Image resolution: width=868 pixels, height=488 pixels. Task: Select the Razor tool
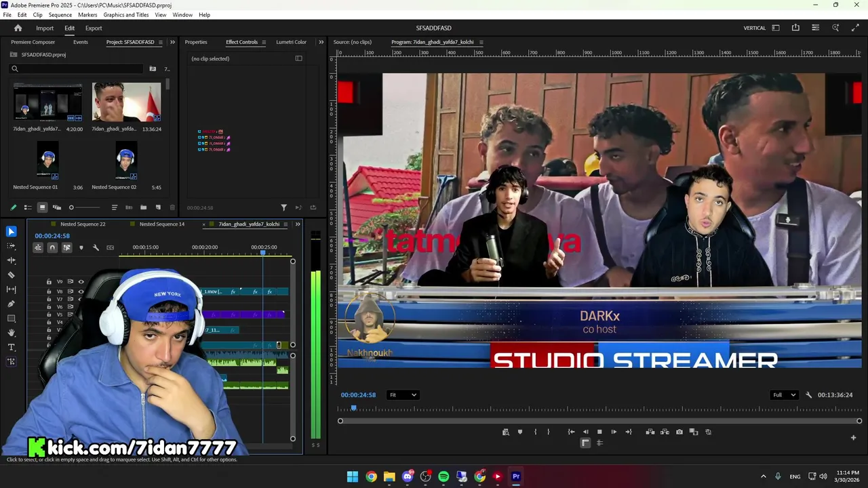[x=12, y=274]
